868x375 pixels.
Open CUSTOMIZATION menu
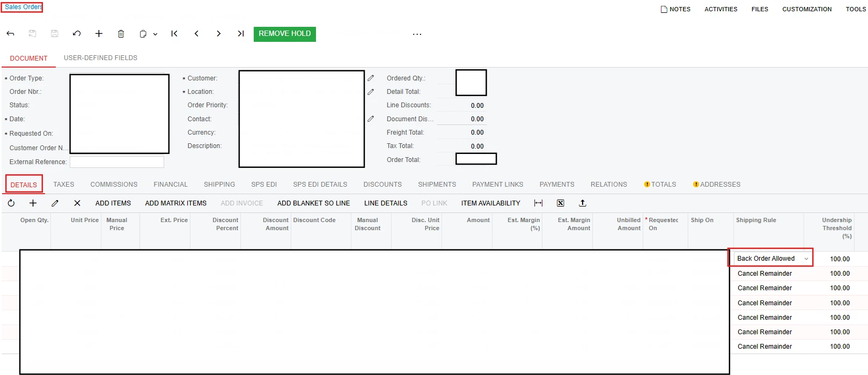pyautogui.click(x=807, y=9)
